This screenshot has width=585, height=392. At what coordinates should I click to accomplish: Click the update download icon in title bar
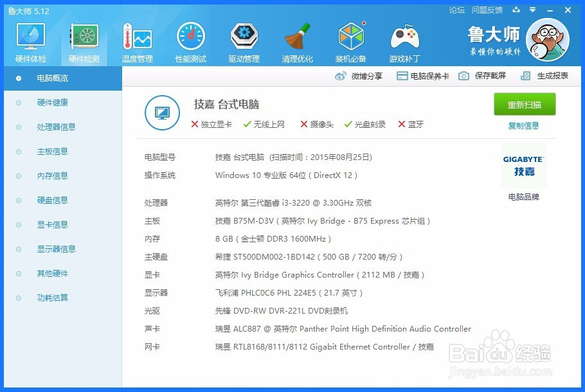click(516, 10)
